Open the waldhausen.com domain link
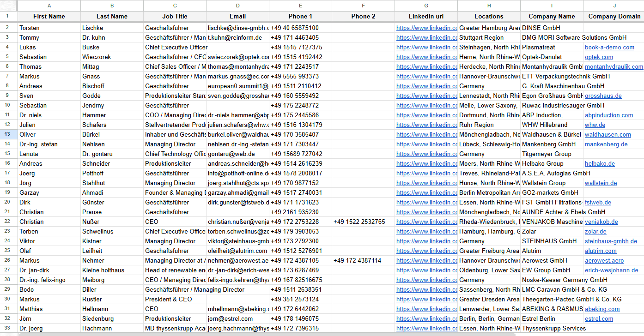 [608, 134]
